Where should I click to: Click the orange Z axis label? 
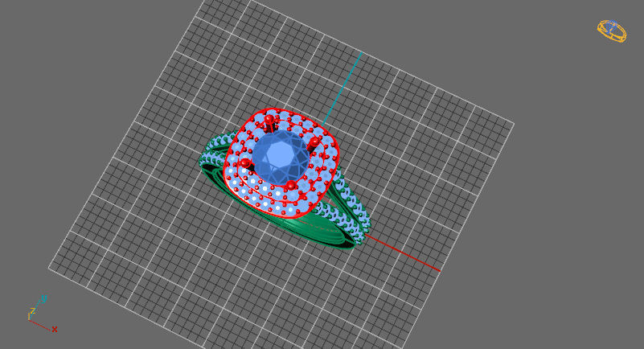click(x=32, y=311)
